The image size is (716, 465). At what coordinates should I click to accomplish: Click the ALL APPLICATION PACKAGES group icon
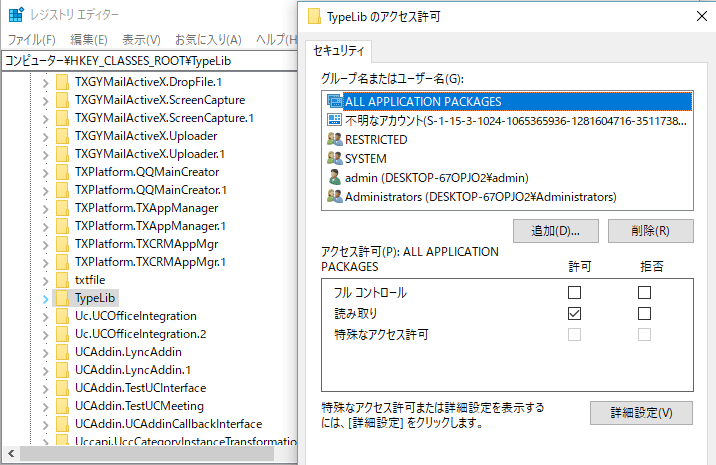point(335,101)
